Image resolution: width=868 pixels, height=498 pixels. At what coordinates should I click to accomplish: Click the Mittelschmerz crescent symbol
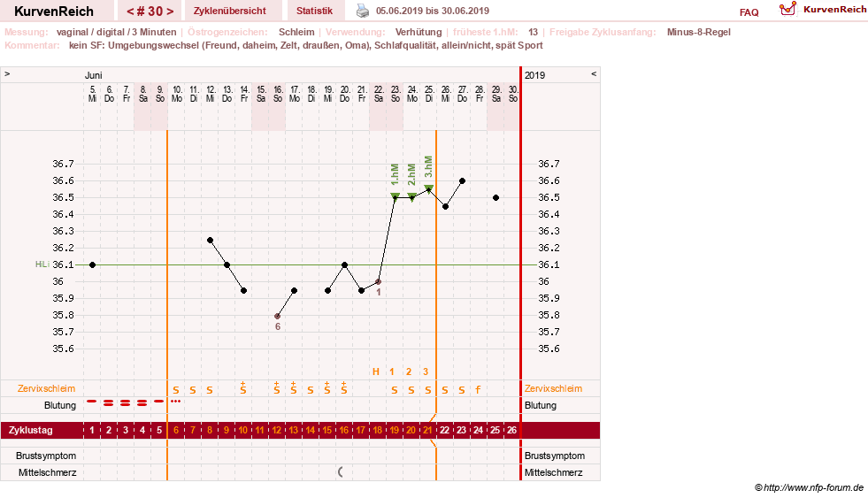tap(341, 472)
